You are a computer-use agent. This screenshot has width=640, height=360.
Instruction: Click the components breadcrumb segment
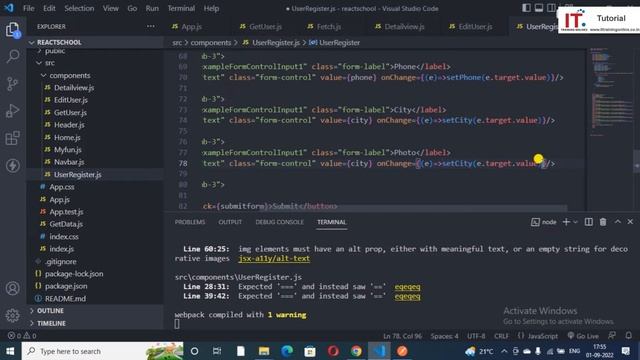(x=211, y=42)
